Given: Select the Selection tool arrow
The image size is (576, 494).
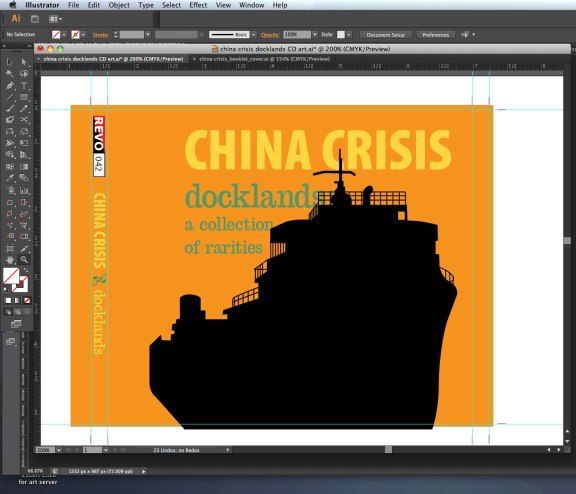Looking at the screenshot, I should (10, 62).
